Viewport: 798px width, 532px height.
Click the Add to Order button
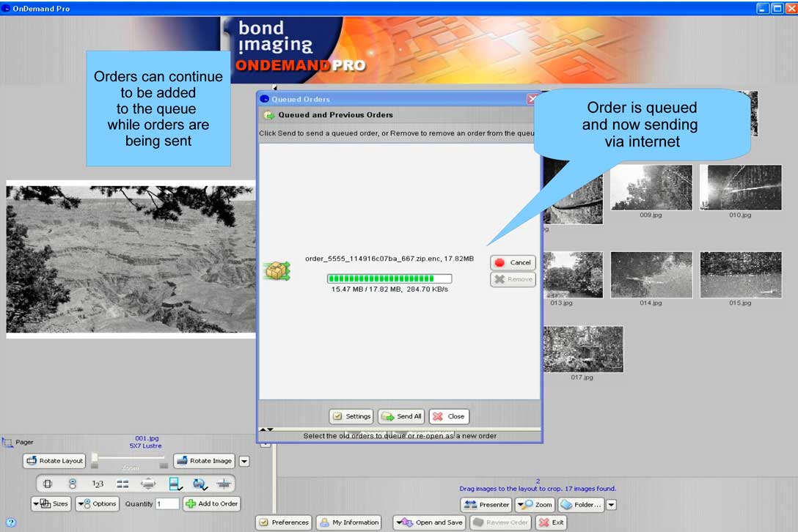click(x=211, y=503)
